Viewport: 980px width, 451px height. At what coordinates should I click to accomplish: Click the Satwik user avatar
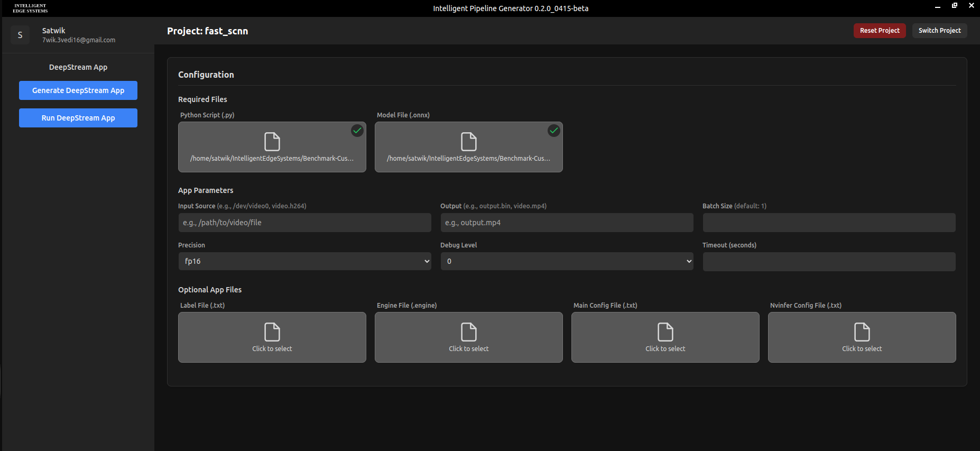click(x=20, y=35)
